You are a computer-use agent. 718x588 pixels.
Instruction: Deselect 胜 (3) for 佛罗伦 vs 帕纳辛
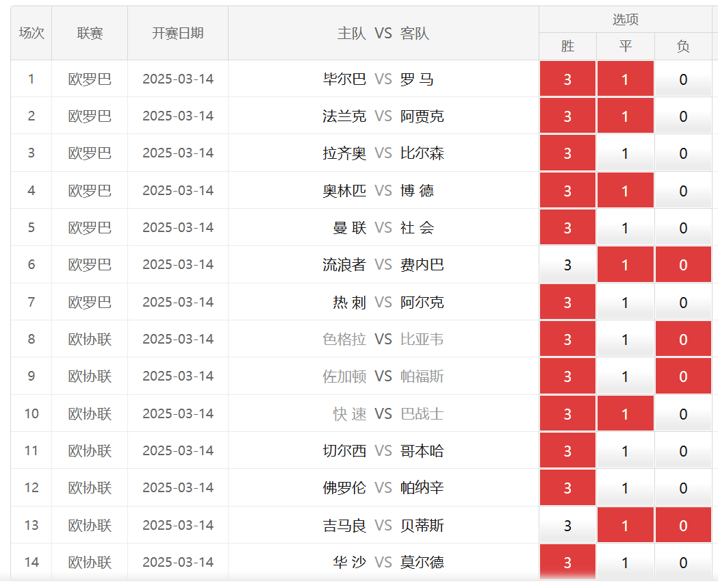pos(567,488)
